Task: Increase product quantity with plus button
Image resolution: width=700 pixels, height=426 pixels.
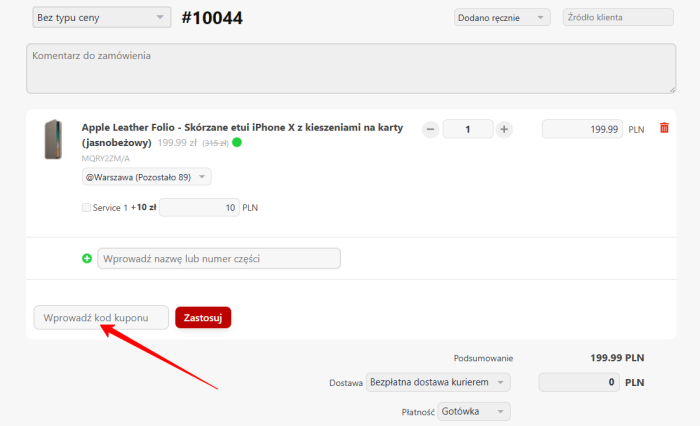Action: [504, 129]
